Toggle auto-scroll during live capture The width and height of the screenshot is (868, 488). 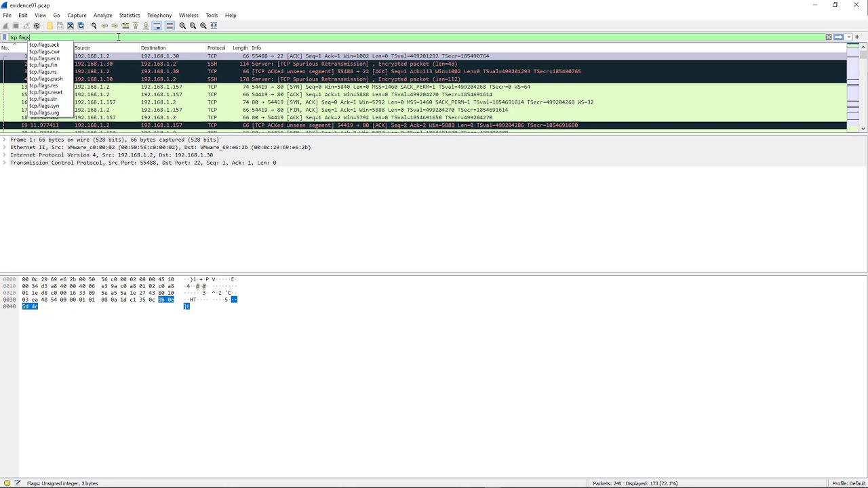click(x=157, y=26)
